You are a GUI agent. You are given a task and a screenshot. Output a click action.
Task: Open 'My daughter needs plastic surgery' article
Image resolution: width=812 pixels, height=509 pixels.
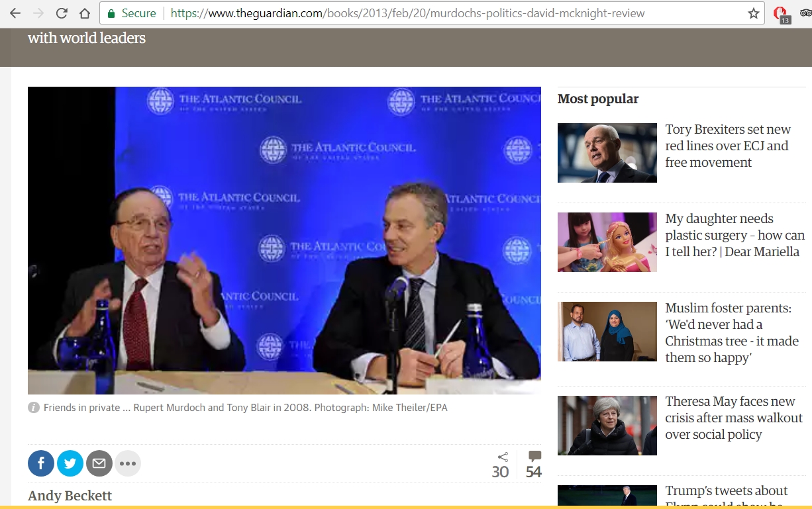click(x=735, y=235)
